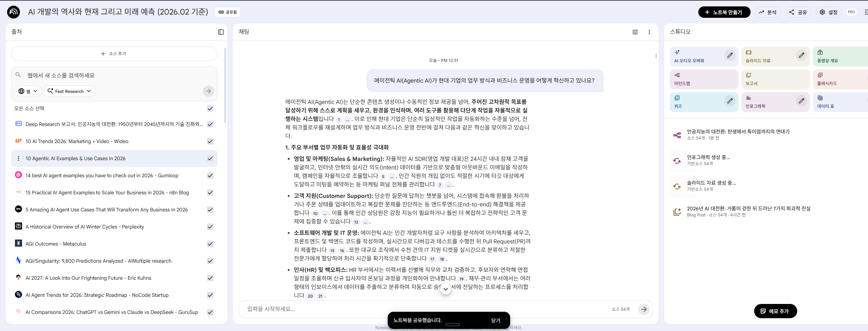Collapse the 출처 sidebar panel
The height and width of the screenshot is (331, 868).
221,32
